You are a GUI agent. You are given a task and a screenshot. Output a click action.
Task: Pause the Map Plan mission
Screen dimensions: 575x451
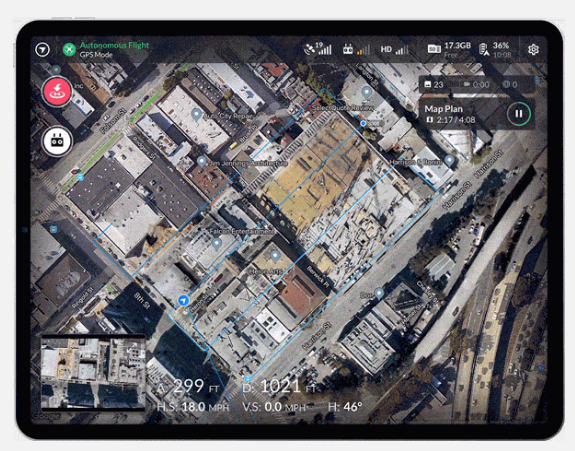tap(519, 114)
